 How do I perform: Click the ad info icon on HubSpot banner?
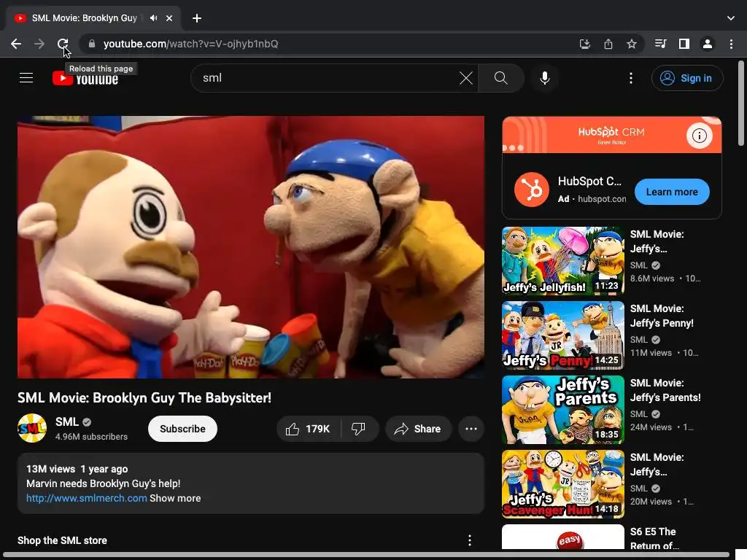[x=700, y=136]
